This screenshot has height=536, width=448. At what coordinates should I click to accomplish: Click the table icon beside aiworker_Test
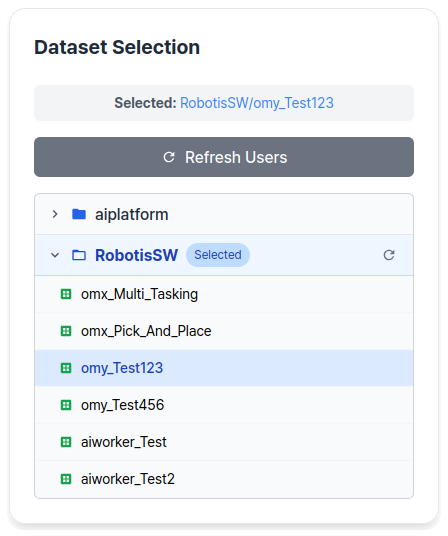pyautogui.click(x=66, y=442)
